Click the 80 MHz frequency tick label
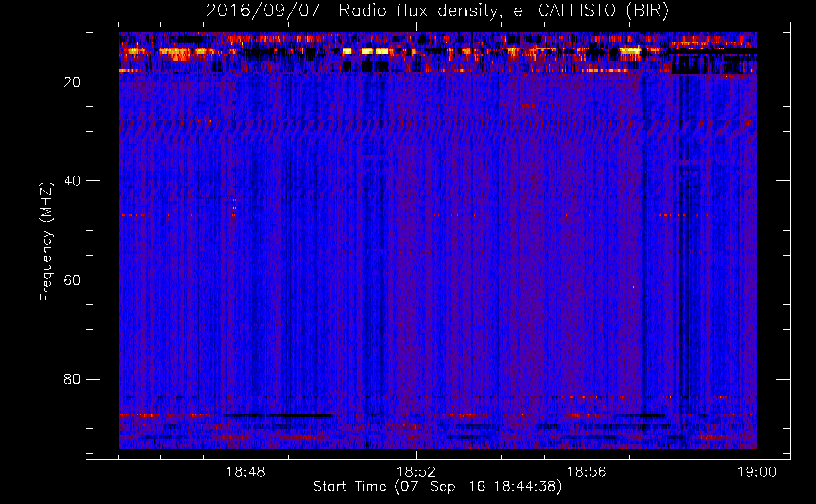This screenshot has width=816, height=504. pos(73,379)
